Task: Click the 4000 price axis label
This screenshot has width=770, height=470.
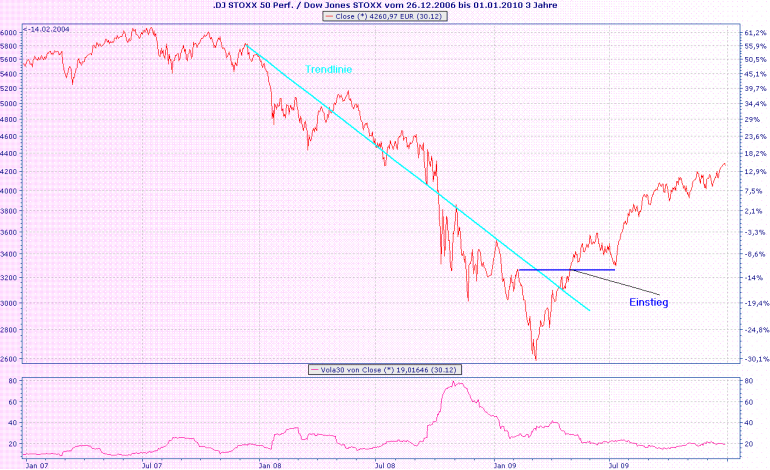Action: (x=8, y=191)
